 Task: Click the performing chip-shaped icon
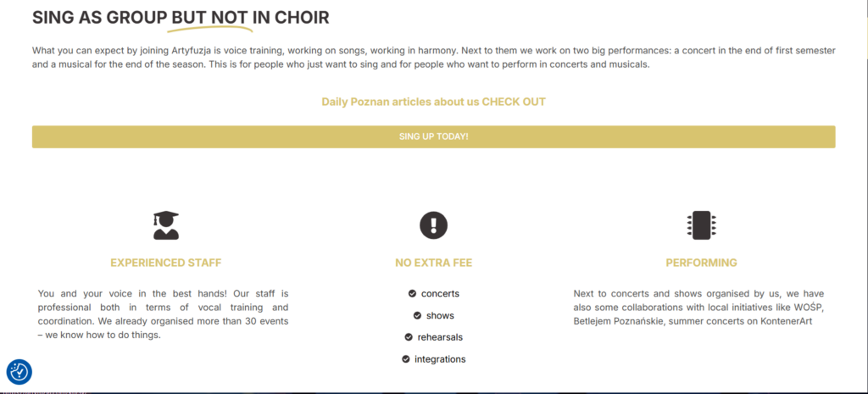[701, 225]
